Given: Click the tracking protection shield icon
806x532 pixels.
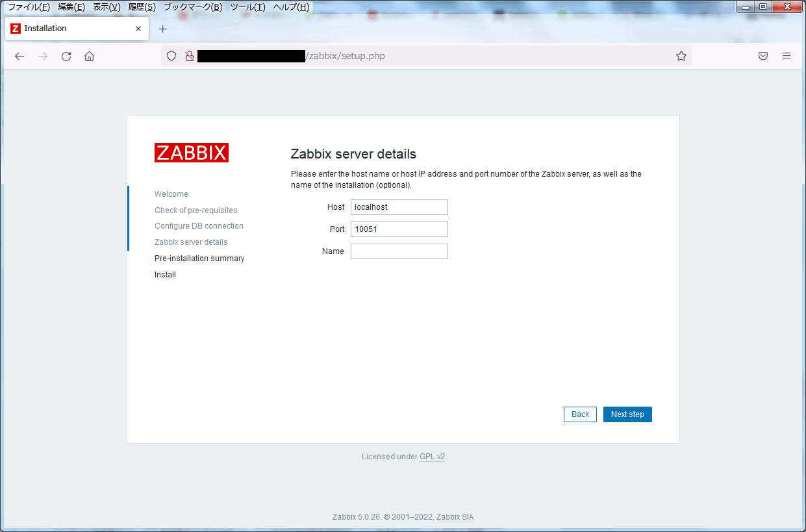Looking at the screenshot, I should click(171, 57).
